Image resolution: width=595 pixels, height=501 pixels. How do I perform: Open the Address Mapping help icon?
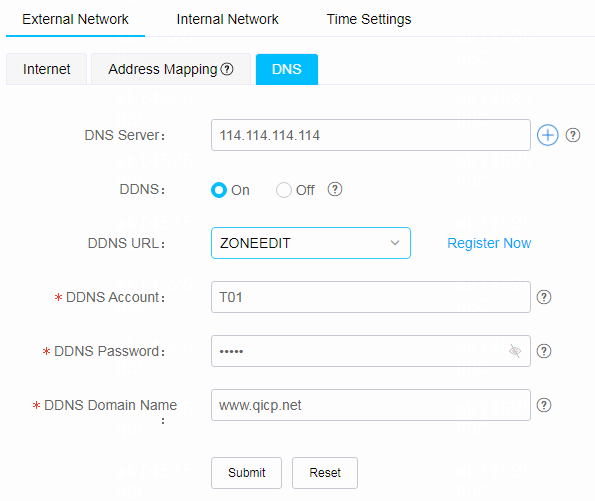227,69
